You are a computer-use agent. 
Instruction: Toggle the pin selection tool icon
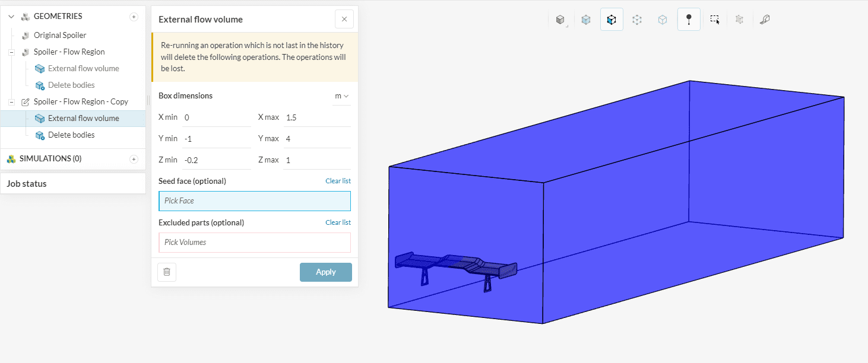[689, 20]
